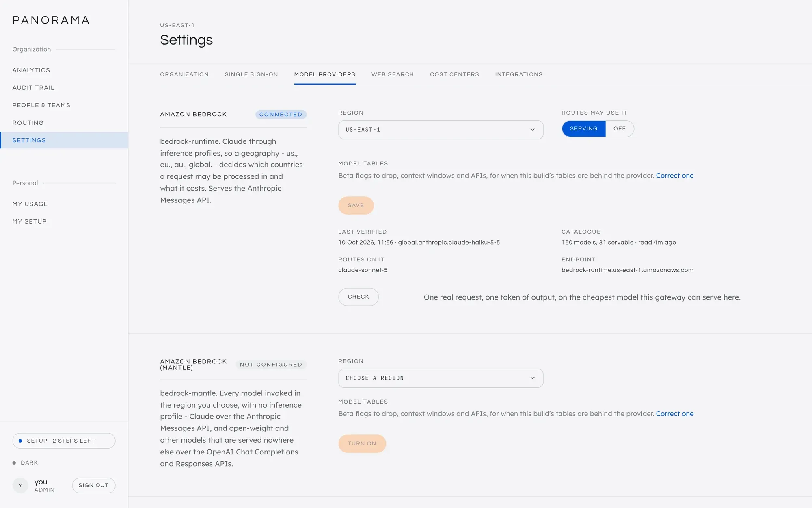Open the ORGANIZATION tab
Image resolution: width=812 pixels, height=508 pixels.
[x=184, y=74]
